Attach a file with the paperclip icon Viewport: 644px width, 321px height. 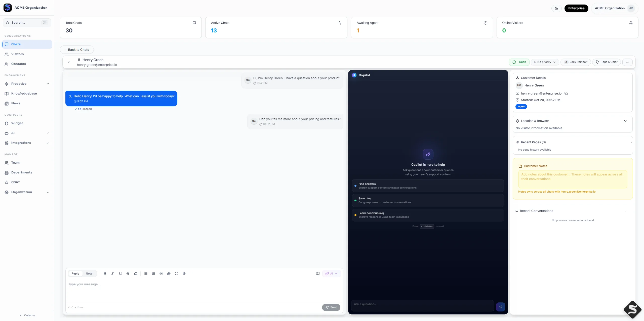[x=169, y=273]
